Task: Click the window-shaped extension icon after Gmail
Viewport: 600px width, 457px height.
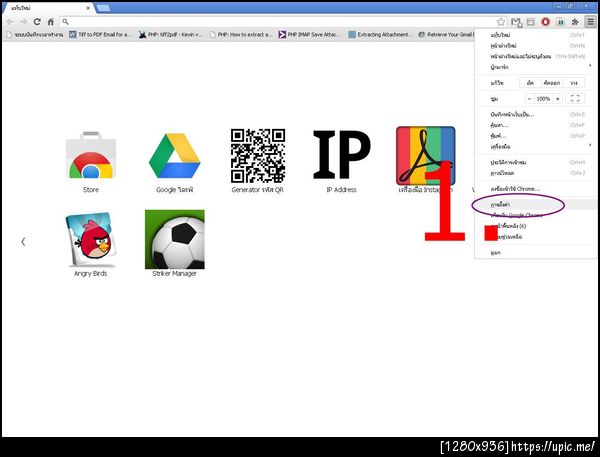Action: (531, 22)
